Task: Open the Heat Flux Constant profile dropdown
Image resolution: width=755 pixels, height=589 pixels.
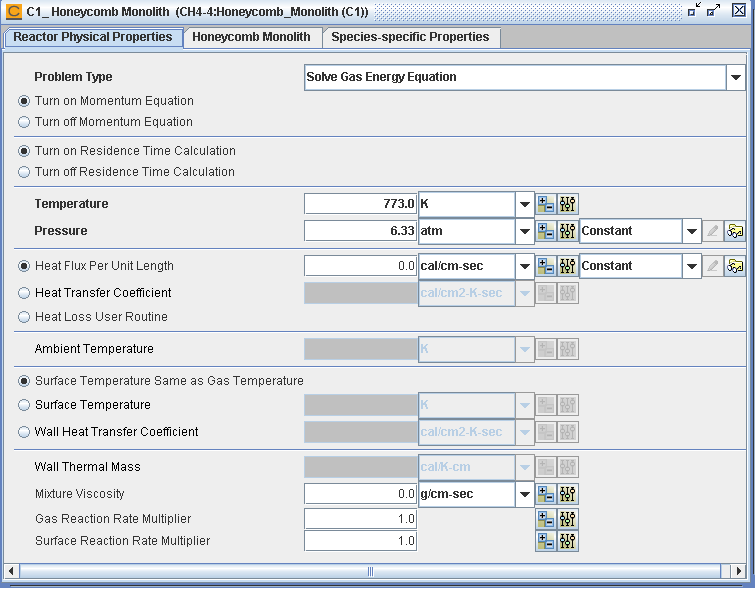Action: (691, 266)
